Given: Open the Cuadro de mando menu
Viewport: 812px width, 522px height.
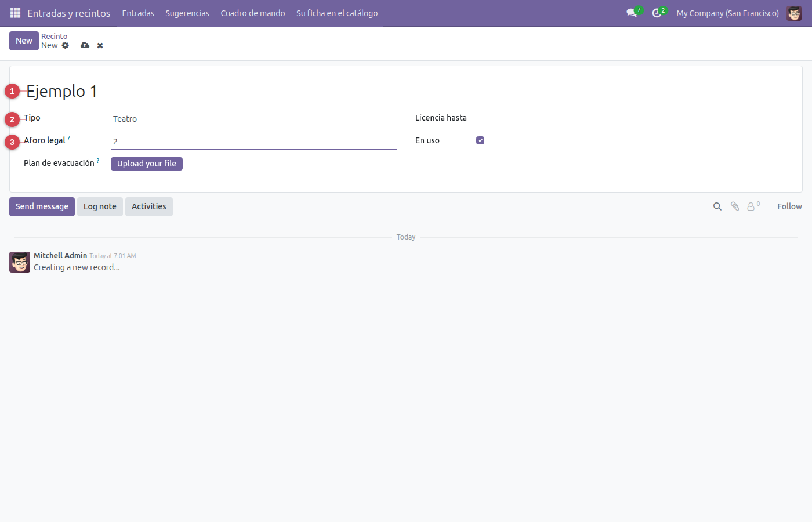Looking at the screenshot, I should (x=253, y=13).
